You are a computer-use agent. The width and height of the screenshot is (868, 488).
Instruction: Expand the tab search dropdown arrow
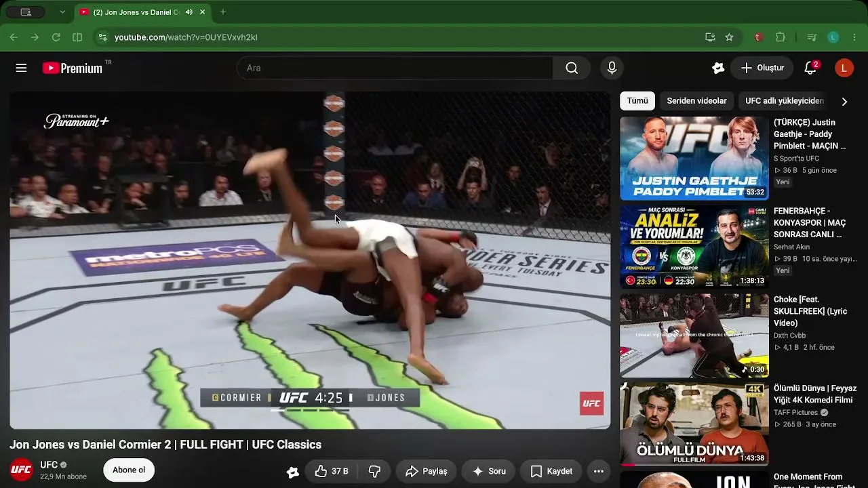click(x=62, y=12)
